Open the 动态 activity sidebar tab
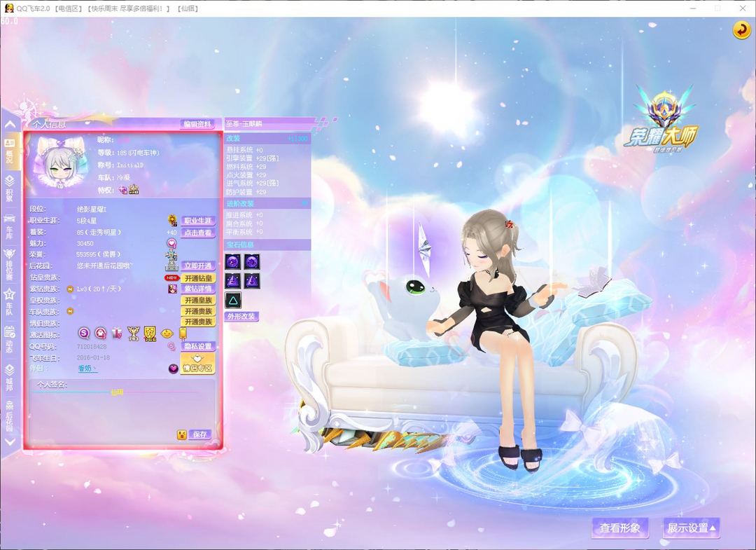 tap(9, 337)
